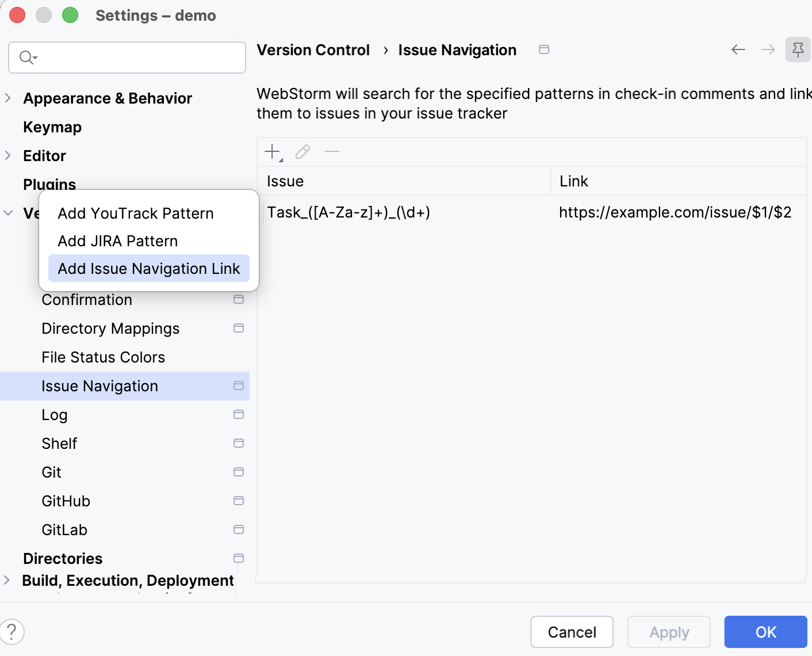Click project icon on Shelf row
The width and height of the screenshot is (812, 656).
239,443
